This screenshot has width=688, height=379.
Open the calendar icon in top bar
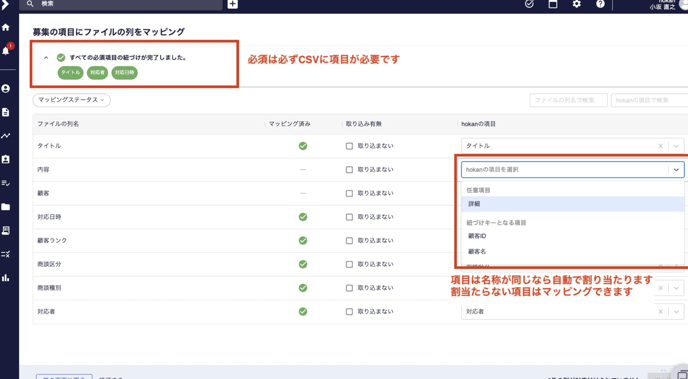pos(553,4)
